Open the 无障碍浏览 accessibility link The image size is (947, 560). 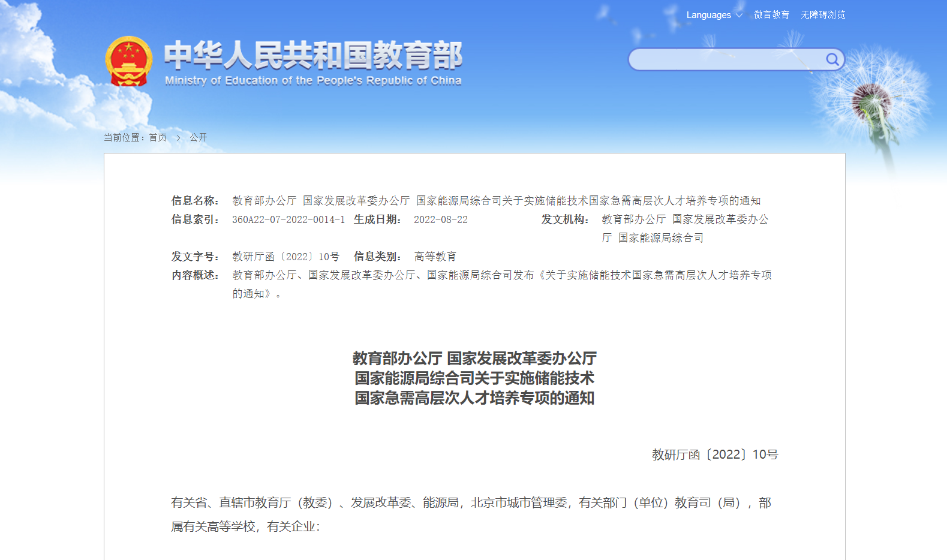click(x=823, y=15)
